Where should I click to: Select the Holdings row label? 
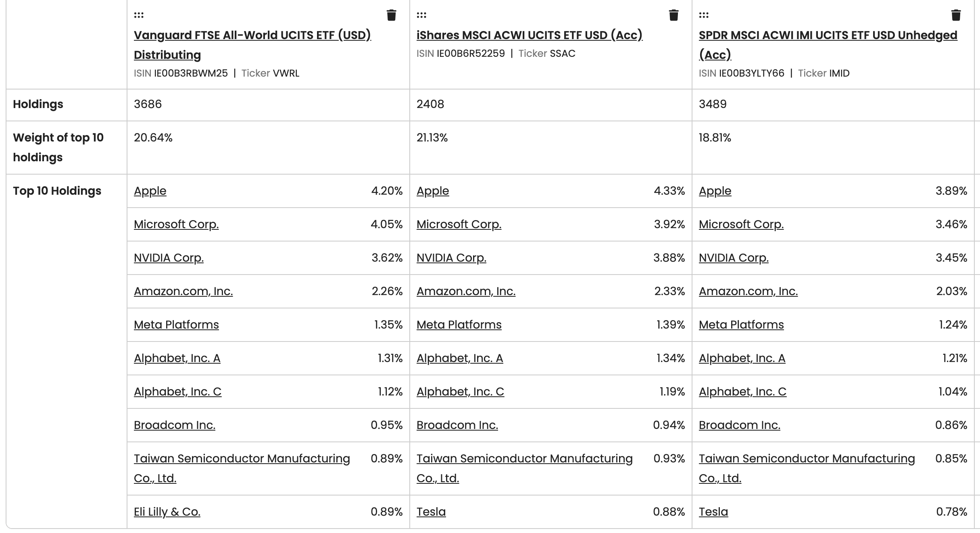pyautogui.click(x=38, y=104)
